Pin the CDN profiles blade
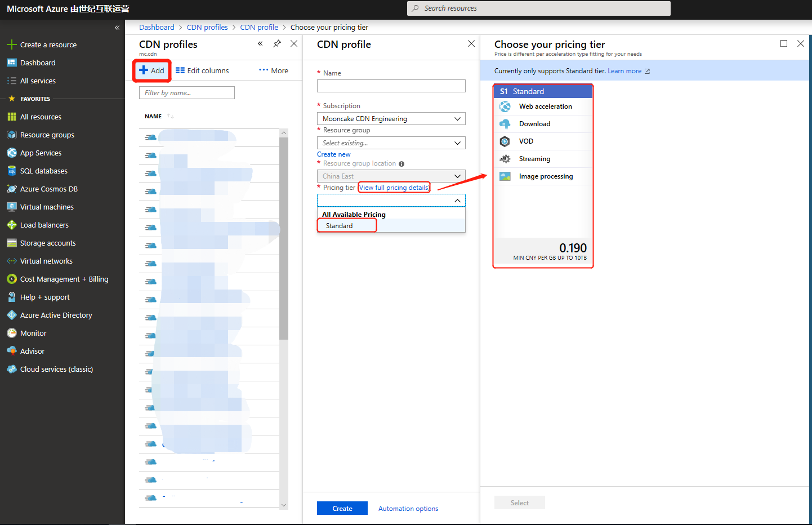The image size is (812, 525). (277, 43)
